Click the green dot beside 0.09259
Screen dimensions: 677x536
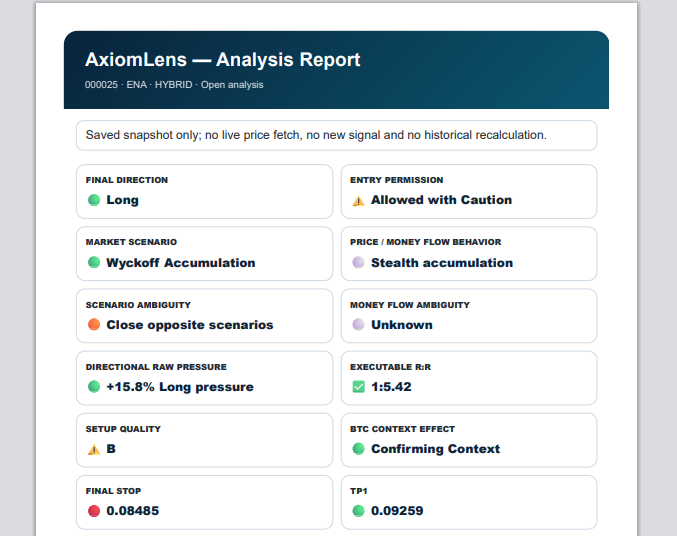(x=358, y=511)
